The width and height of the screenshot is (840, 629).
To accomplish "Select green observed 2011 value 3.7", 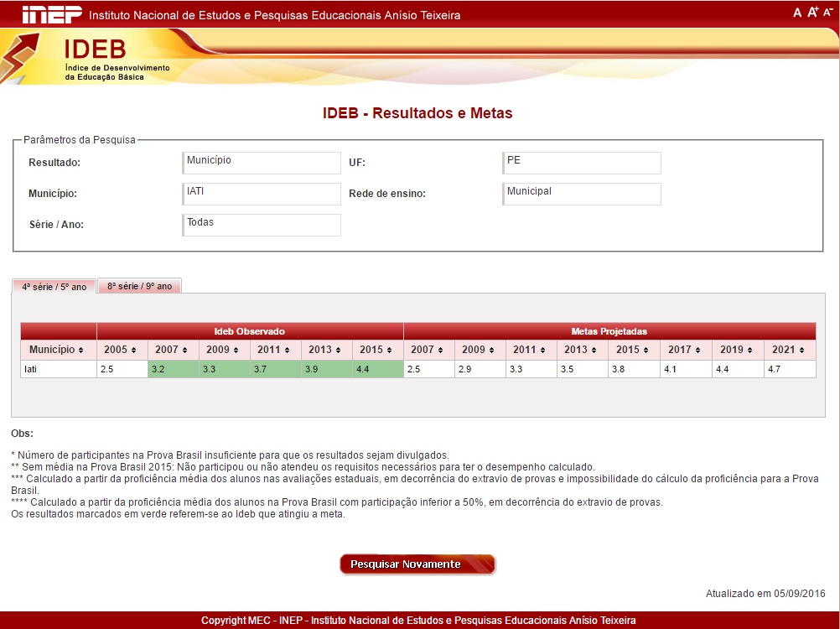I will pos(275,369).
